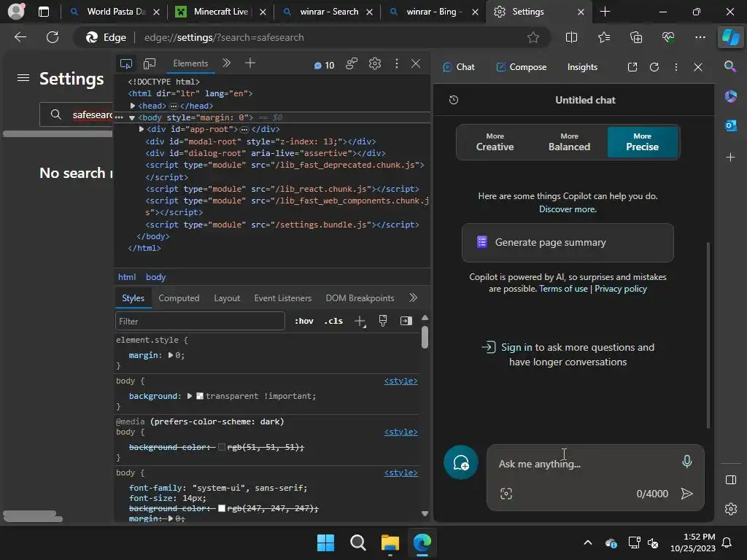Click the rgb(247, 247, 247) color swatch

tap(222, 508)
